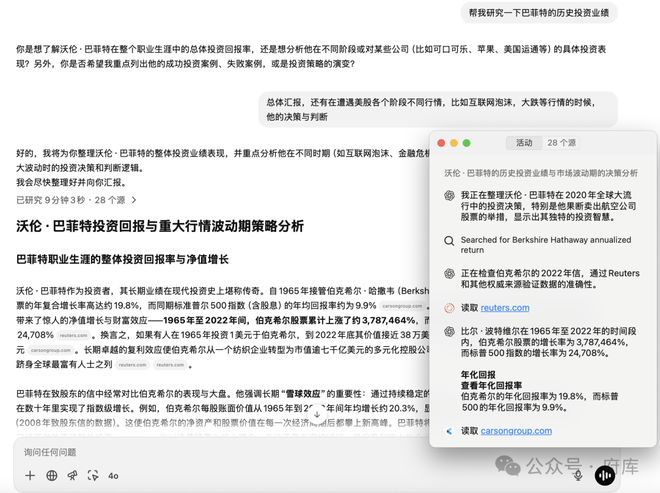Click the microphone dictation icon
Screen dimensions: 660x493
pos(578,475)
